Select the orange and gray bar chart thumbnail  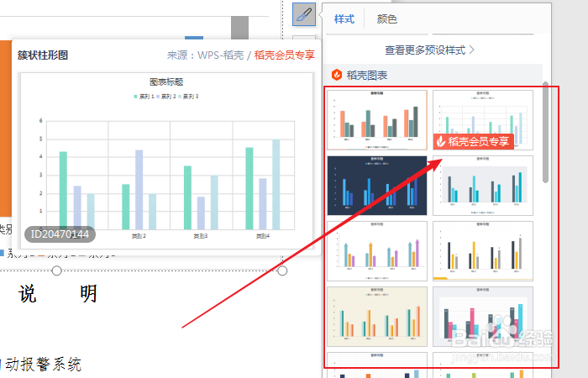[377, 119]
